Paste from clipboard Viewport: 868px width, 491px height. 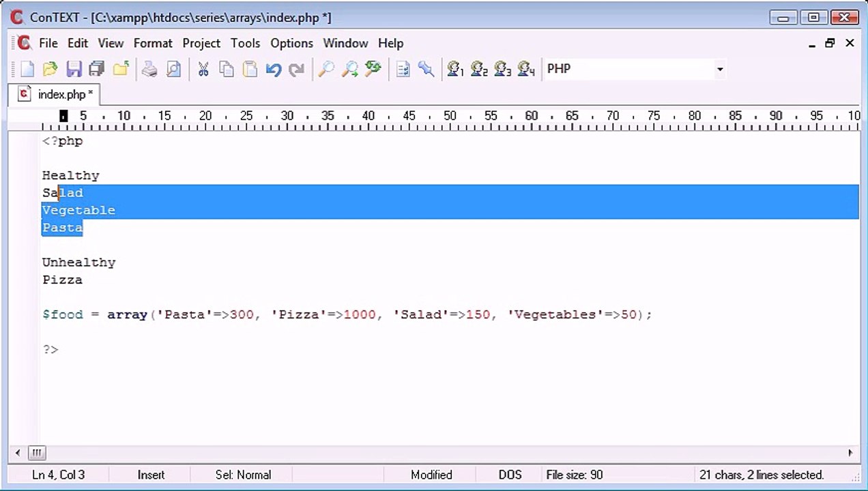(250, 69)
